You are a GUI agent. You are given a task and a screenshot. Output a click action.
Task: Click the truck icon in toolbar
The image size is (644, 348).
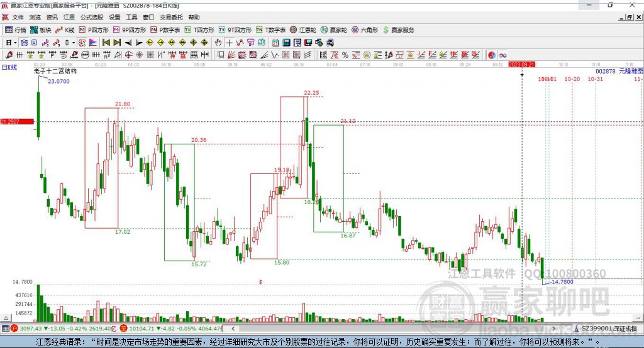[330, 43]
